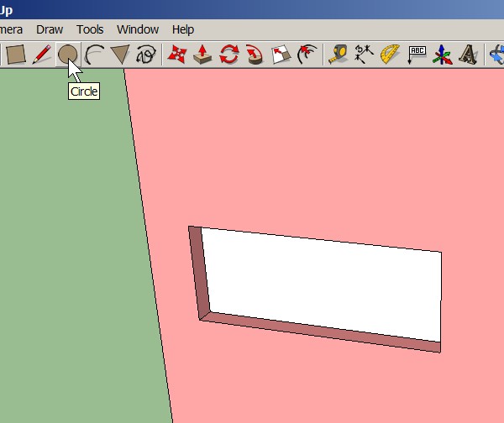Activate the Protractor tool
504x423 pixels.
390,55
